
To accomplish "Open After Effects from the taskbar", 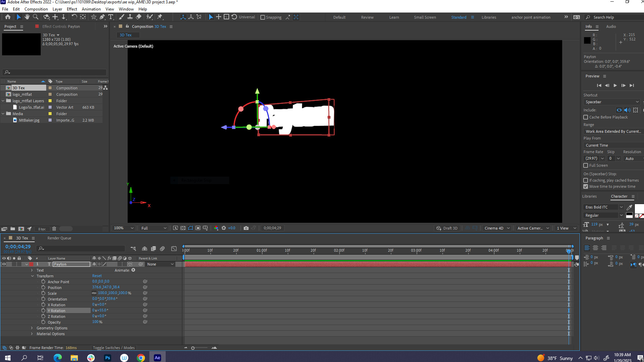I will [x=157, y=357].
